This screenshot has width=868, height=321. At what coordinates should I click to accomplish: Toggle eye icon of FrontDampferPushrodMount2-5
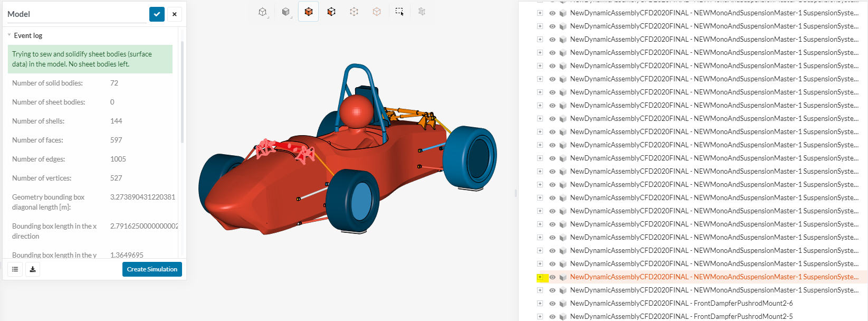tap(552, 317)
